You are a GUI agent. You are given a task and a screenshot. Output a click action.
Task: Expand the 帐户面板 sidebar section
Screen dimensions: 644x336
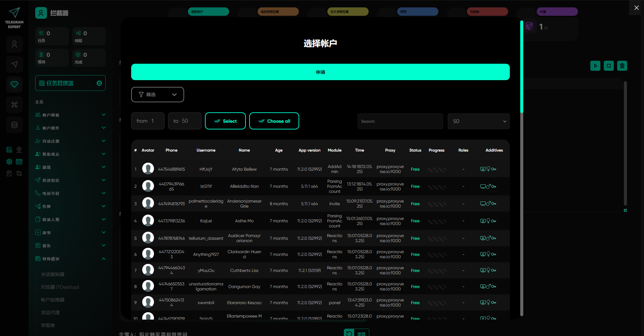pos(70,115)
